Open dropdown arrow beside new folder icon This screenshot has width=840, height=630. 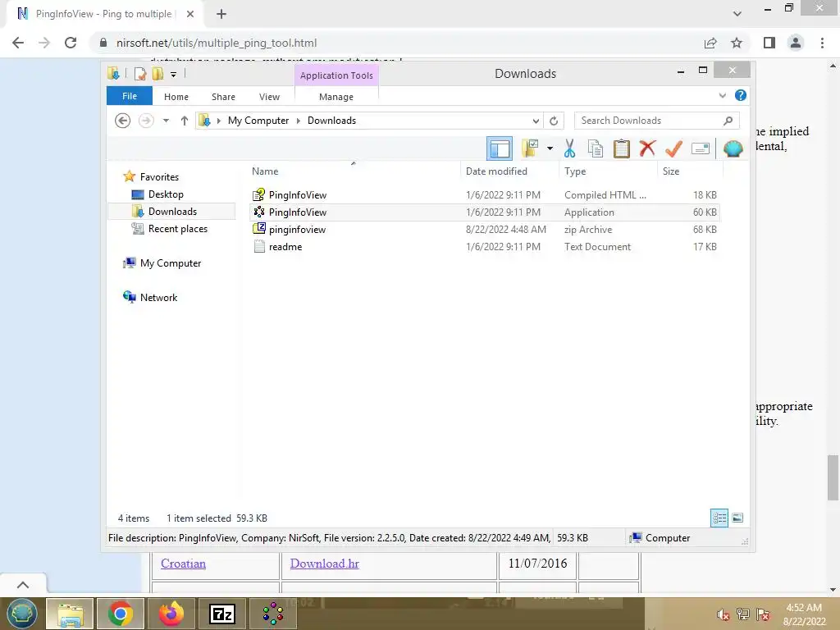pyautogui.click(x=550, y=148)
